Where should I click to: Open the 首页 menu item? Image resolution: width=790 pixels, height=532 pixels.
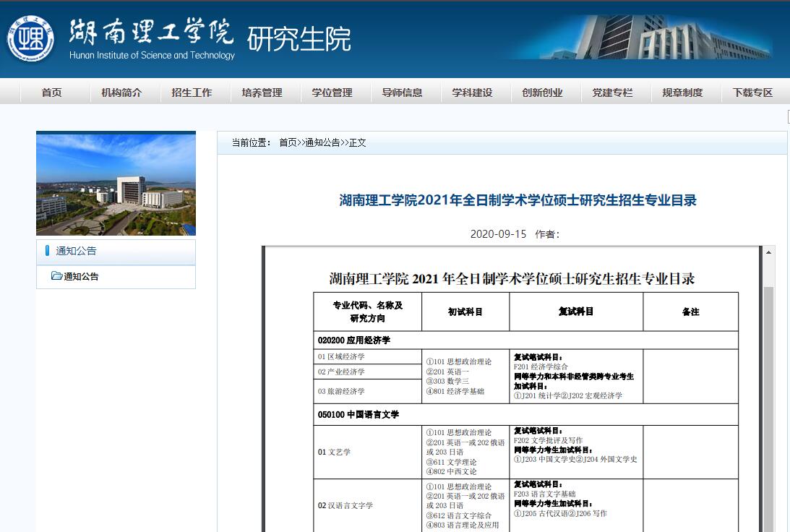click(x=51, y=93)
